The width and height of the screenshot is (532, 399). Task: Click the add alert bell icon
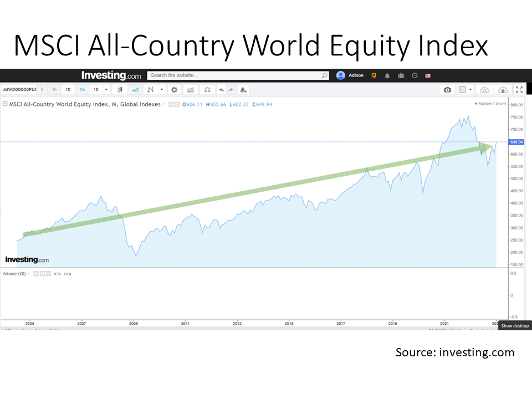(x=243, y=89)
